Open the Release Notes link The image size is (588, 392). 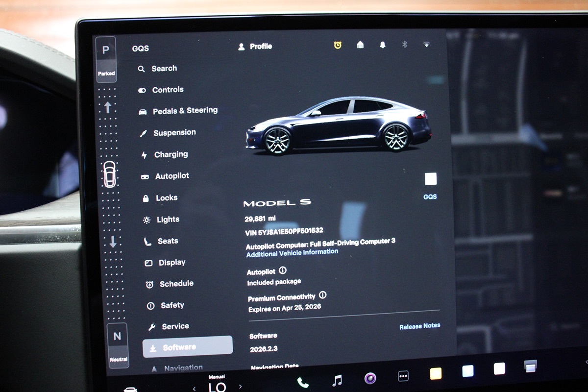click(420, 326)
